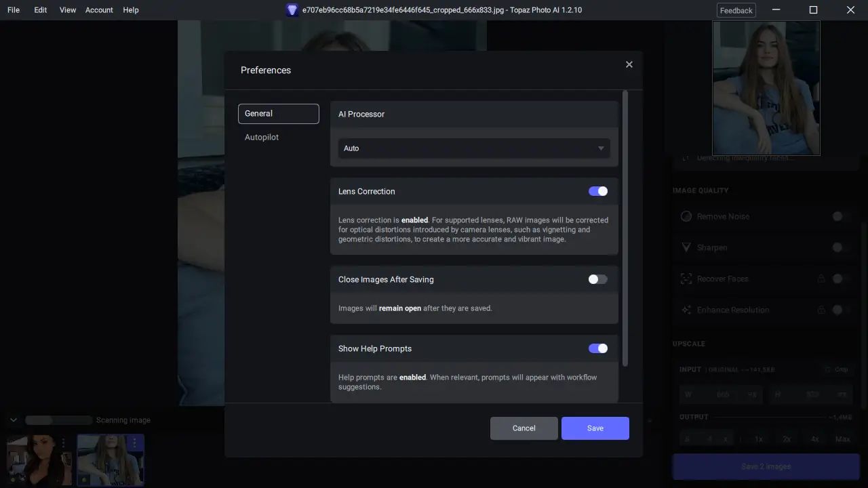Image resolution: width=868 pixels, height=488 pixels.
Task: Click the output height H field
Action: click(810, 394)
